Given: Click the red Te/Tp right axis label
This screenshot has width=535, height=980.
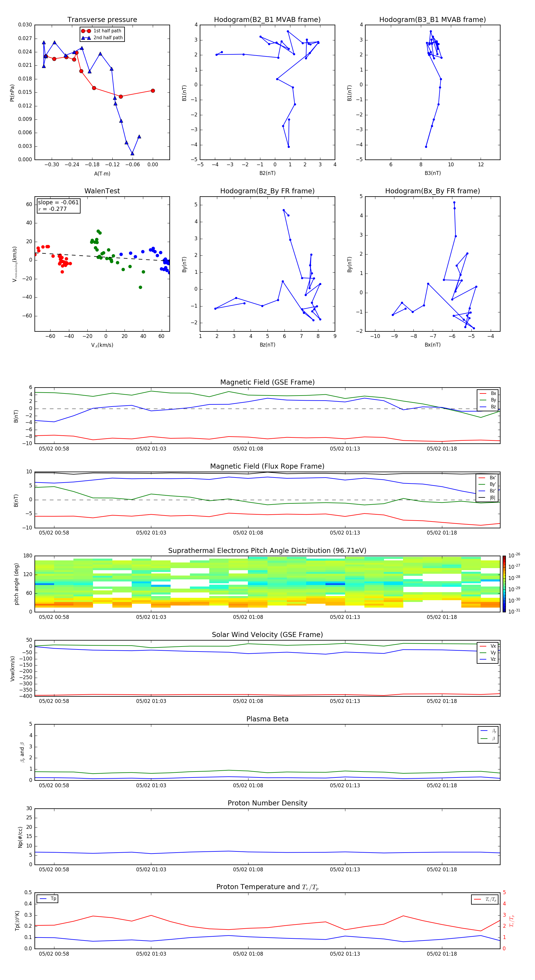Looking at the screenshot, I should point(512,921).
